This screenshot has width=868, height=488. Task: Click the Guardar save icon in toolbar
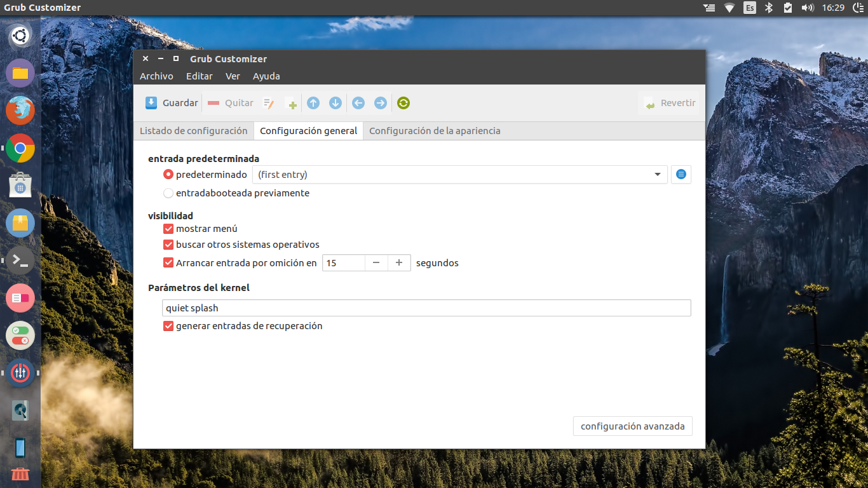[x=151, y=103]
